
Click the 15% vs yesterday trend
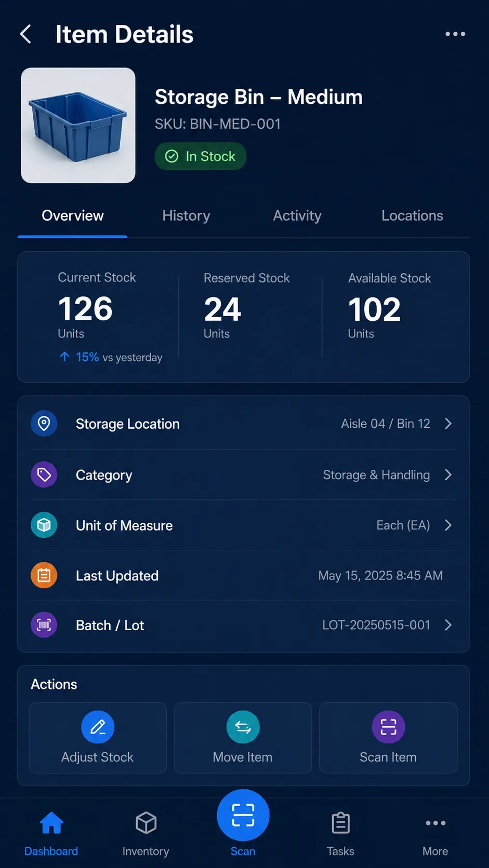(x=111, y=357)
